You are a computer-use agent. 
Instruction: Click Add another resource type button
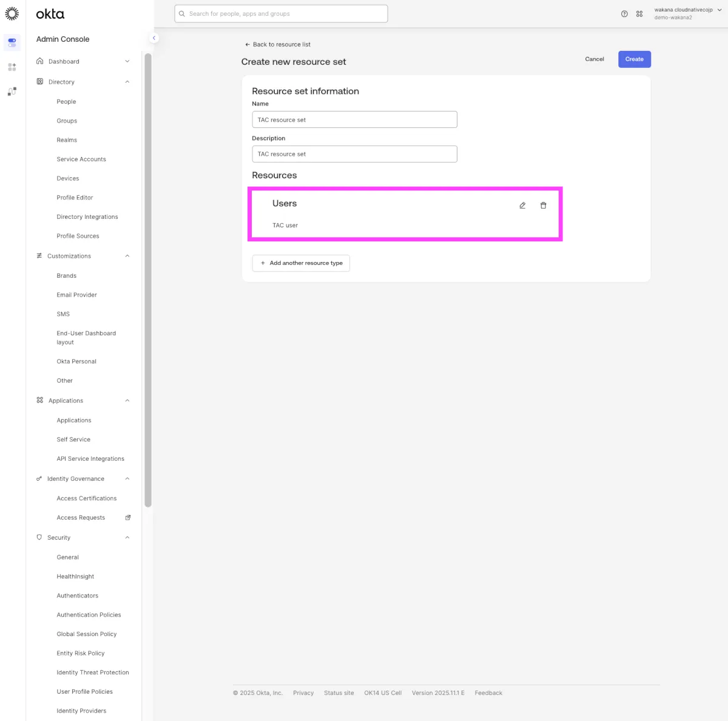[301, 263]
